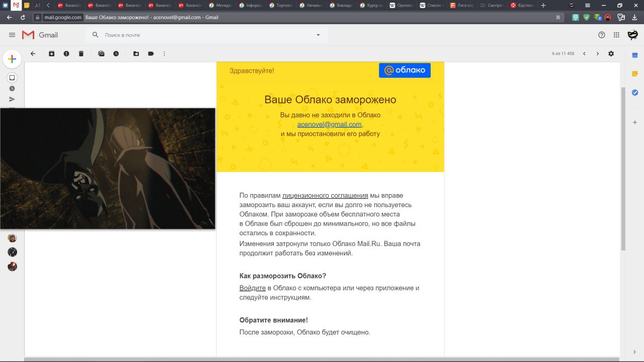Open the Inbox from the collapsed sidebar
The width and height of the screenshot is (644, 362).
coord(12,78)
